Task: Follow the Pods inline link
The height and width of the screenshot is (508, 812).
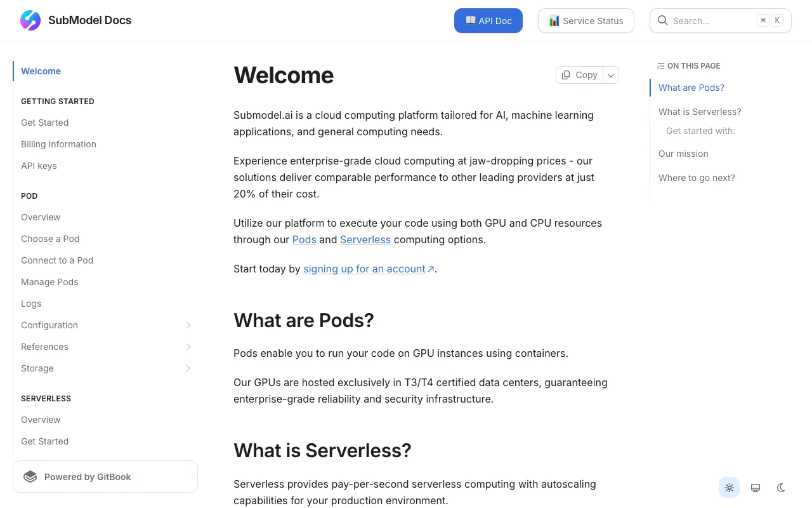Action: [304, 239]
